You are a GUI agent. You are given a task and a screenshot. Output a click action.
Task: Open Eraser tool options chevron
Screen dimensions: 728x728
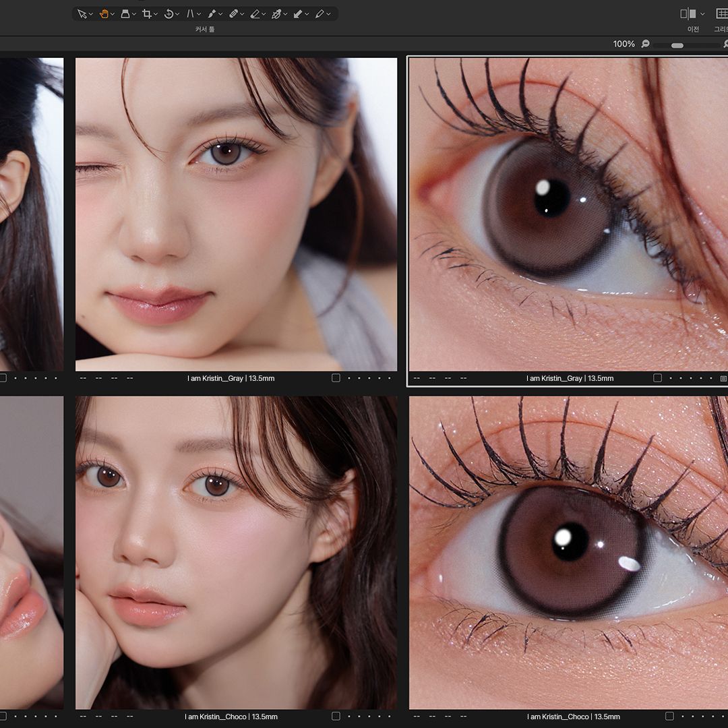click(x=264, y=14)
